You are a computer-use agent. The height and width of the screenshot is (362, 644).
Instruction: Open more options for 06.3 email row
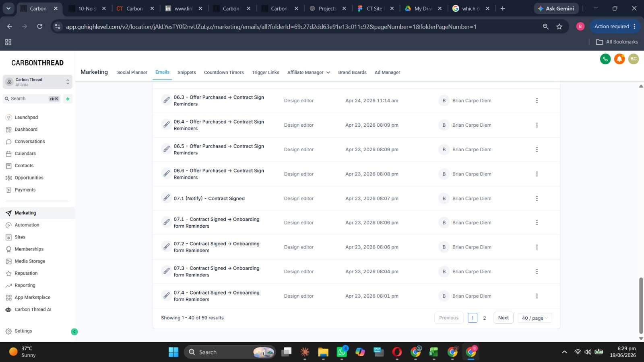point(537,101)
